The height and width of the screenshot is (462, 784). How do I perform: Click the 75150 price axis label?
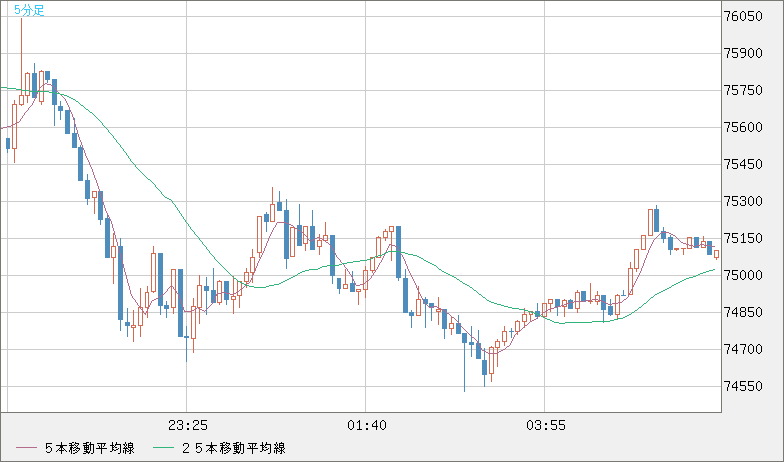743,238
